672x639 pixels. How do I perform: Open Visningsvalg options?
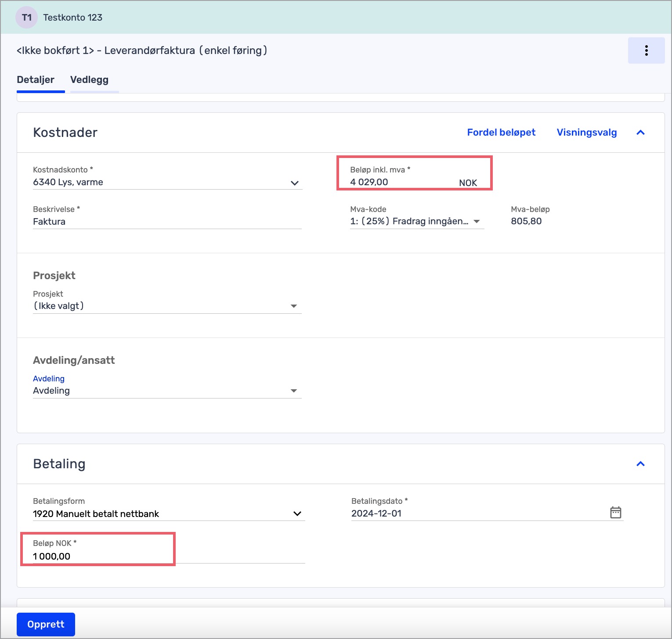tap(587, 133)
